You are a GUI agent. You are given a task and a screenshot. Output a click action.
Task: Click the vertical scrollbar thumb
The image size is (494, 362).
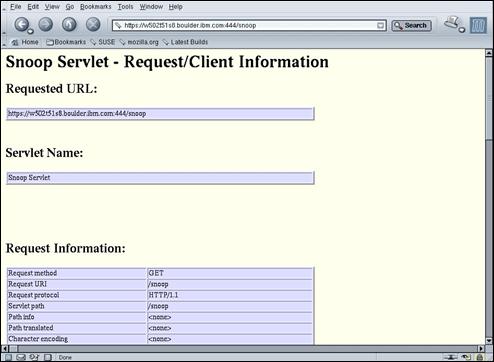(x=489, y=99)
